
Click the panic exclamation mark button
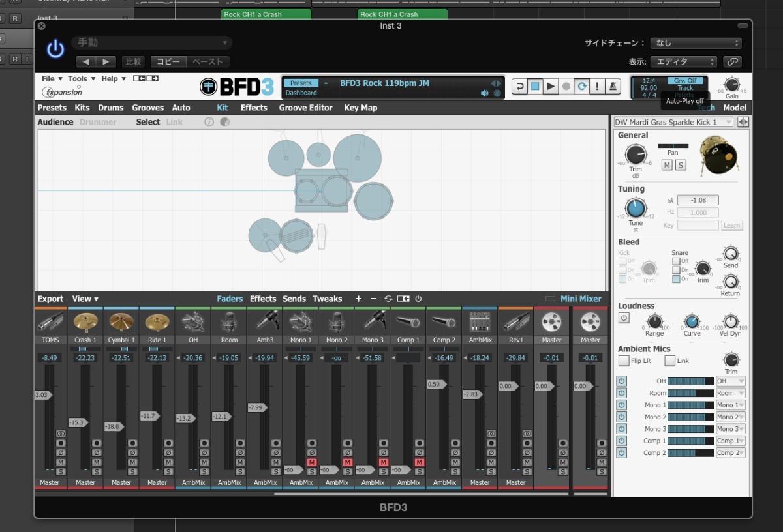(597, 86)
